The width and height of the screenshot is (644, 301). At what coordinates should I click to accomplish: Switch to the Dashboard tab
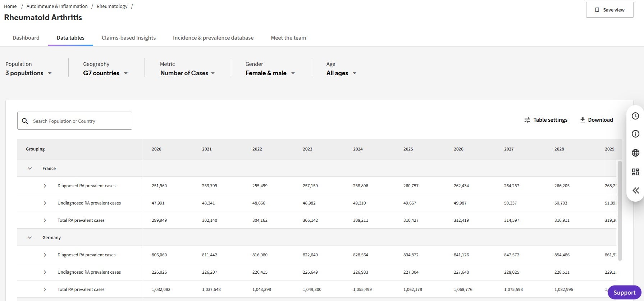[26, 38]
